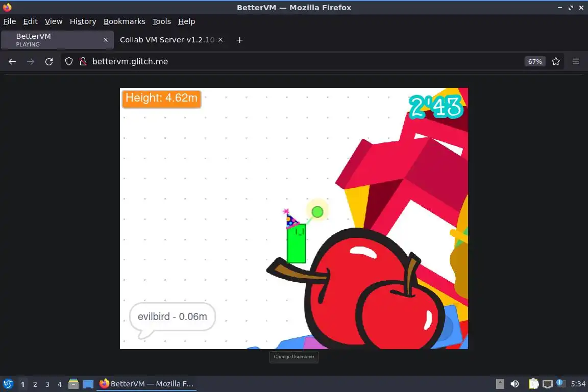Switch to workspace 2
Screen dimensions: 588x392
click(x=35, y=384)
